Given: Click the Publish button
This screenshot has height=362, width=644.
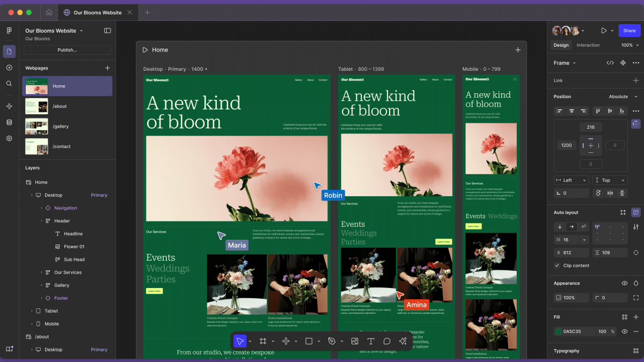Looking at the screenshot, I should 67,50.
